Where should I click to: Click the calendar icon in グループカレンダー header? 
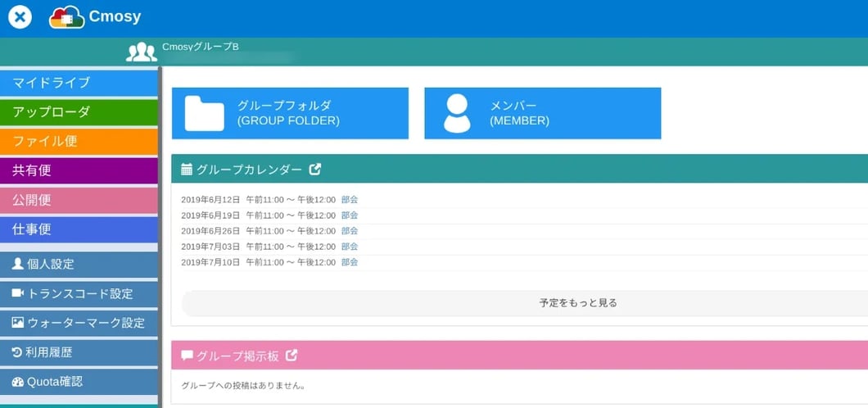(x=187, y=170)
